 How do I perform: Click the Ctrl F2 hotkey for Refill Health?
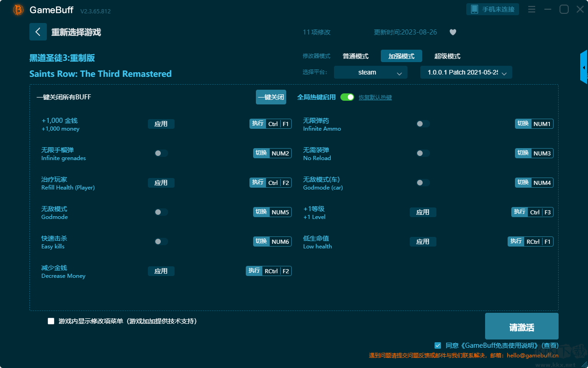[x=271, y=183]
